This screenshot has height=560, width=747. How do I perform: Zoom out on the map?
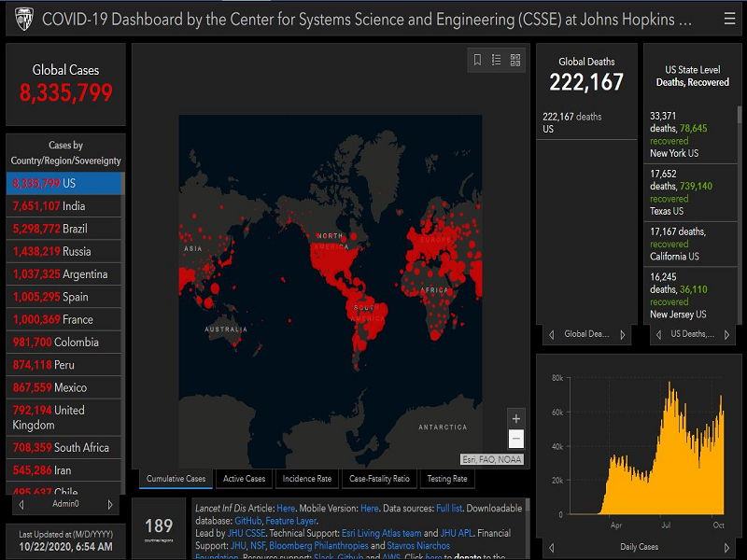[x=516, y=439]
